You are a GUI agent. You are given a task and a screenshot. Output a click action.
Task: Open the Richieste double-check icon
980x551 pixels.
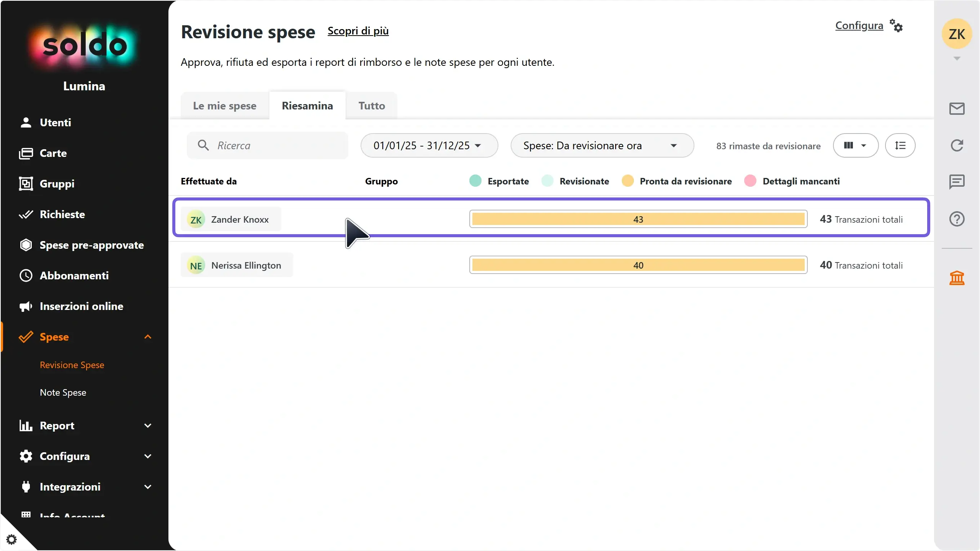(x=26, y=214)
